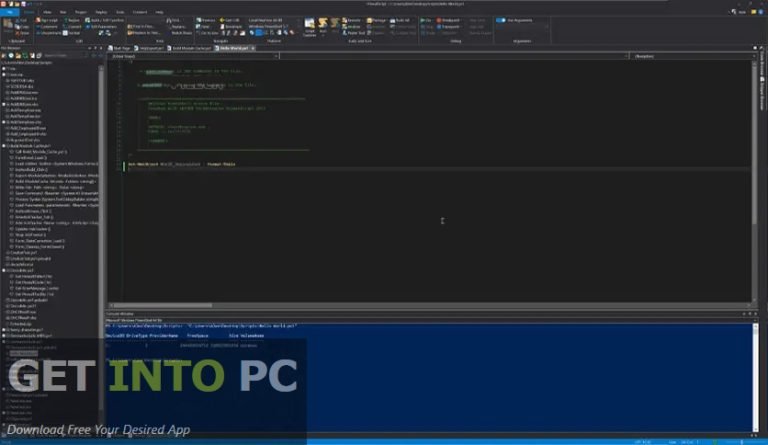Click the Next navigation icon
The width and height of the screenshot is (768, 445).
pos(198,26)
